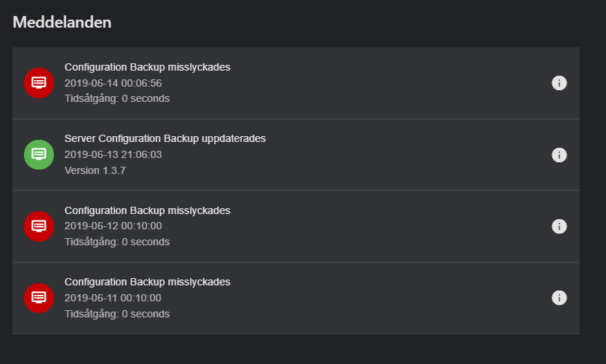Open info for the 2019-06-14 failed backup
This screenshot has height=364, width=606.
(559, 83)
